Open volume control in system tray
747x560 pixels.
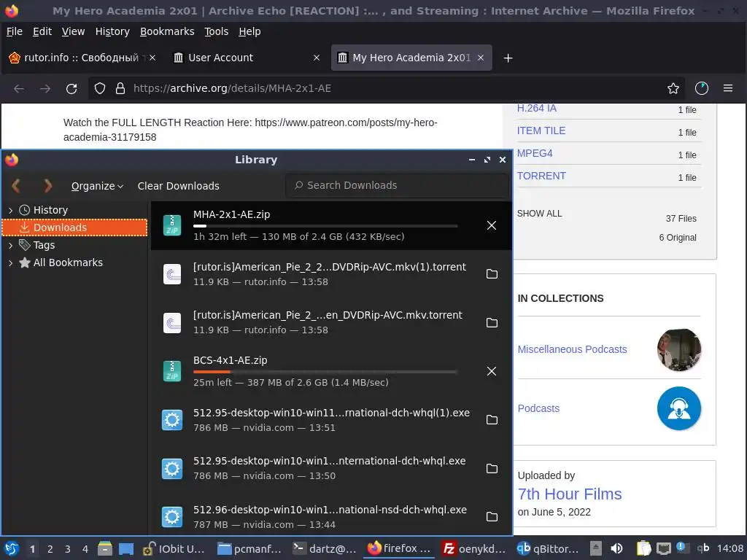(616, 548)
